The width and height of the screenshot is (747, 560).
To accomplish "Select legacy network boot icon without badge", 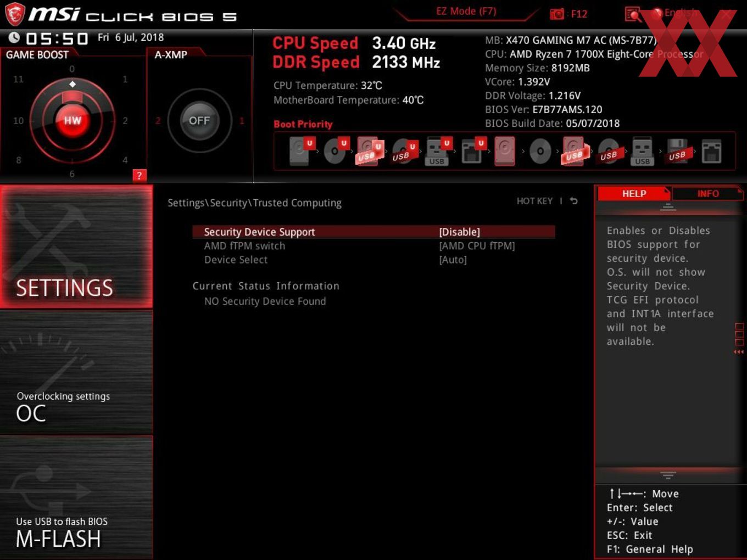I will (x=711, y=152).
